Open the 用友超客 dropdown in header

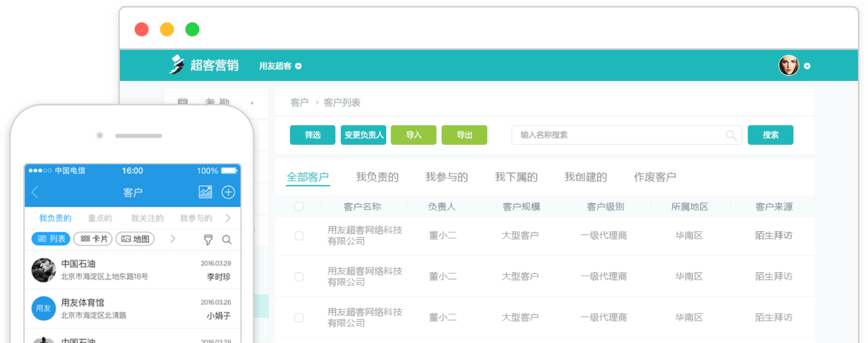[x=280, y=66]
